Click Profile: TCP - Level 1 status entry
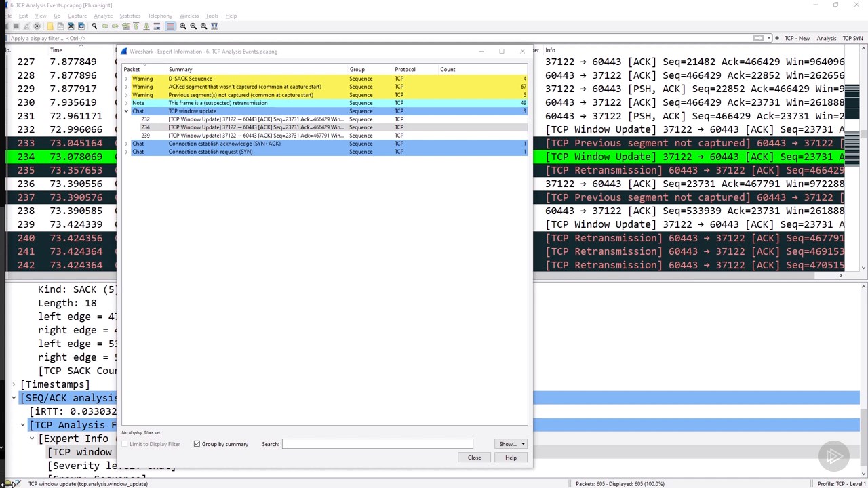Screen dimensions: 868x488 [841, 483]
